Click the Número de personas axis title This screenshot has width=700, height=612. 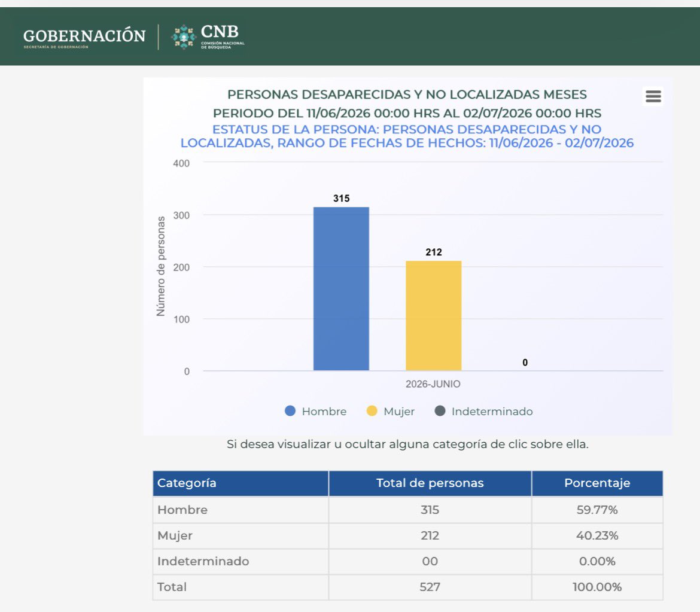point(161,266)
